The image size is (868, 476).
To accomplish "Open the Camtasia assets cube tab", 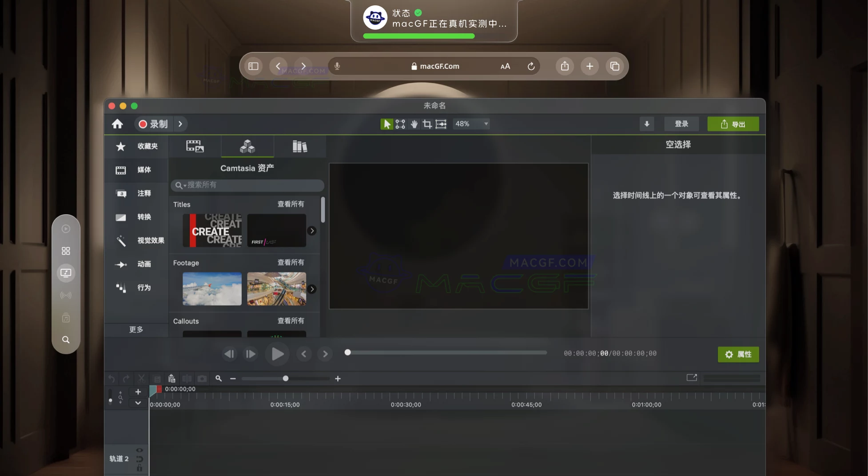I will click(247, 146).
